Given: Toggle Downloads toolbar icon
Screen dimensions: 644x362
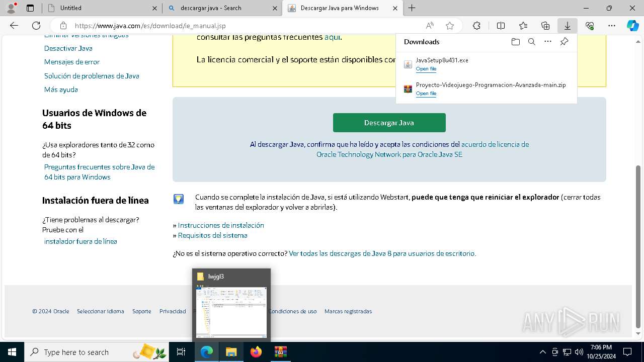Looking at the screenshot, I should coord(568,26).
